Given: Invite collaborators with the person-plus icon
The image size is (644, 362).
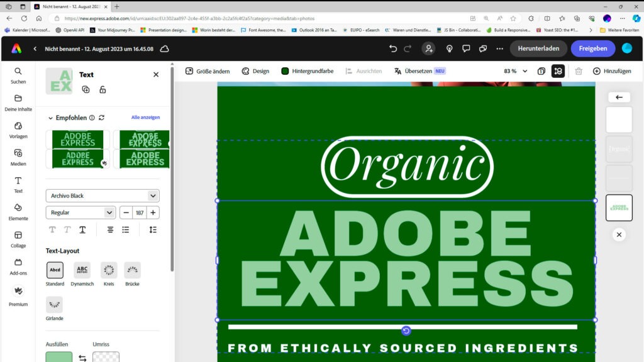Looking at the screenshot, I should point(429,48).
